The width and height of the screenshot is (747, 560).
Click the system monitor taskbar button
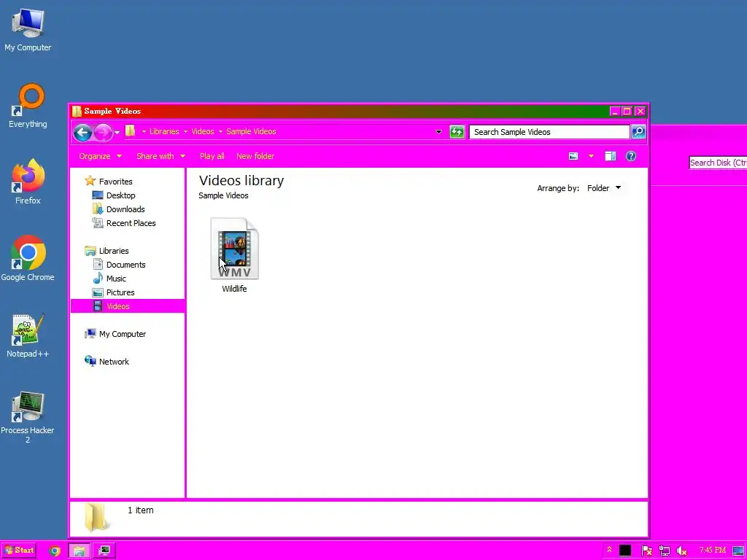click(104, 551)
